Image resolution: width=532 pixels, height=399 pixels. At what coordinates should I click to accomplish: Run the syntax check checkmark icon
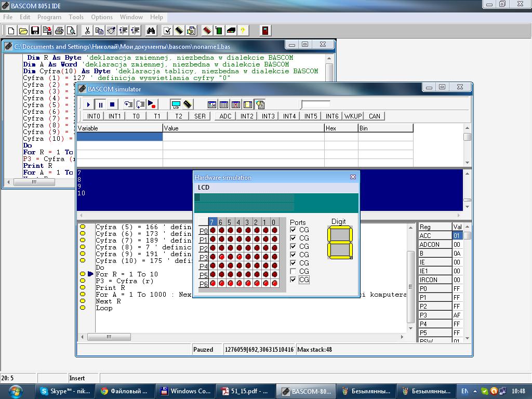click(x=167, y=31)
